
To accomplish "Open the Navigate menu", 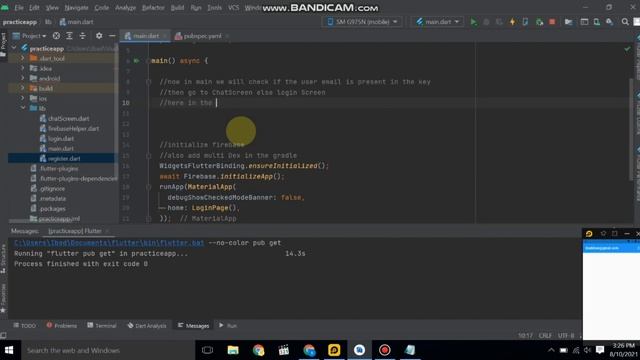I will (x=76, y=8).
